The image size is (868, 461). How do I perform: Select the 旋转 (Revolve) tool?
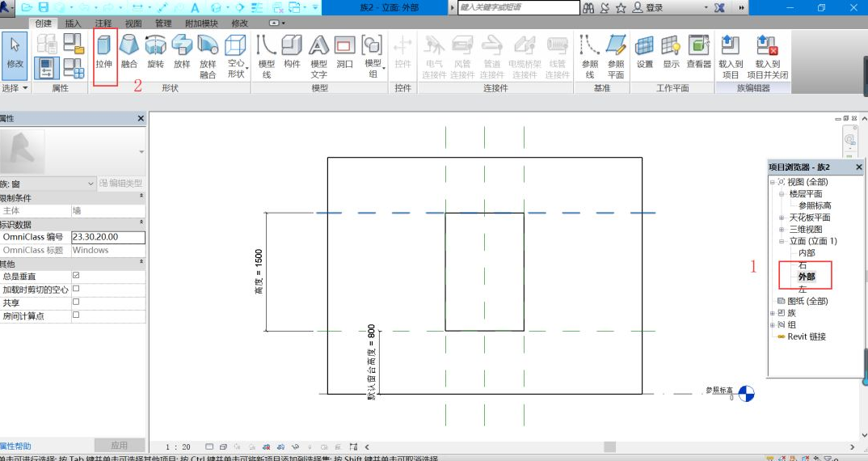point(155,52)
